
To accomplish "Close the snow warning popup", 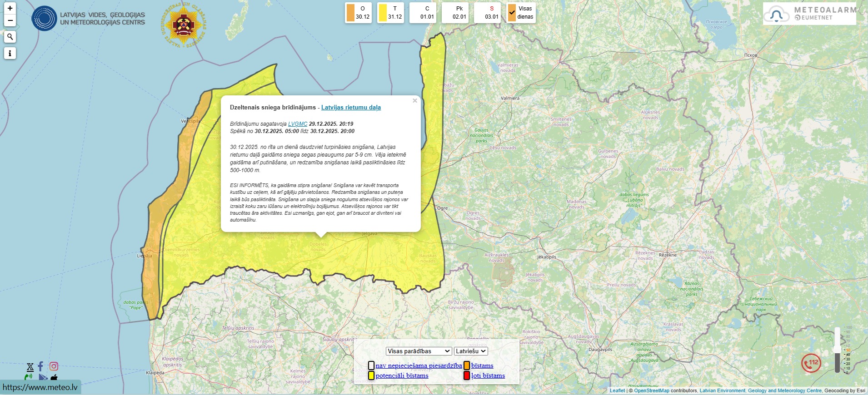I will click(x=414, y=101).
